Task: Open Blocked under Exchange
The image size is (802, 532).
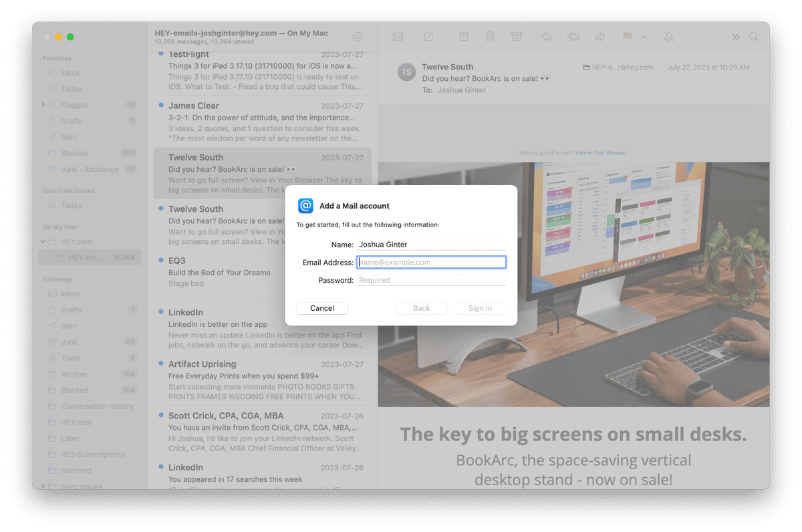Action: [90, 390]
